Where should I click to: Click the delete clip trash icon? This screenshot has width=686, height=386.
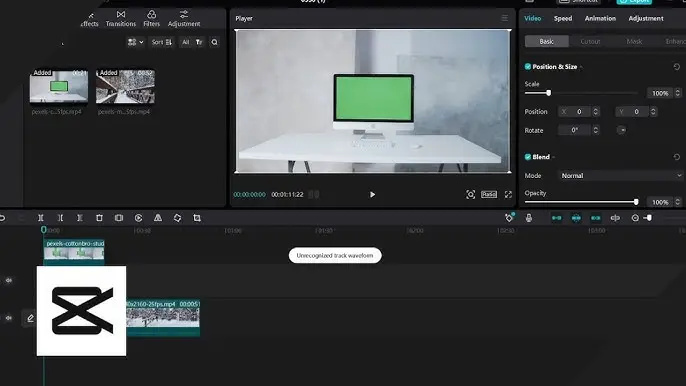tap(99, 218)
